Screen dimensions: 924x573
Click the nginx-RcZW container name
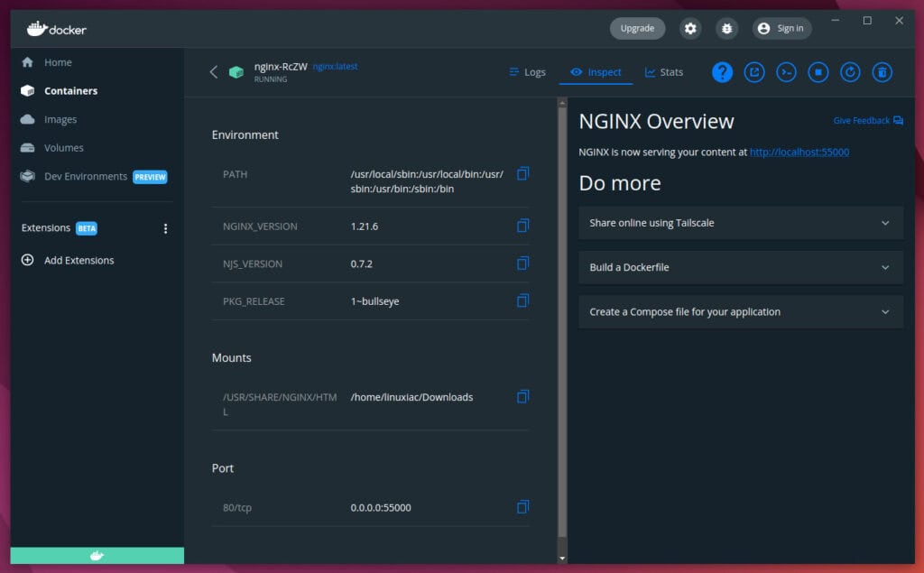coord(281,67)
